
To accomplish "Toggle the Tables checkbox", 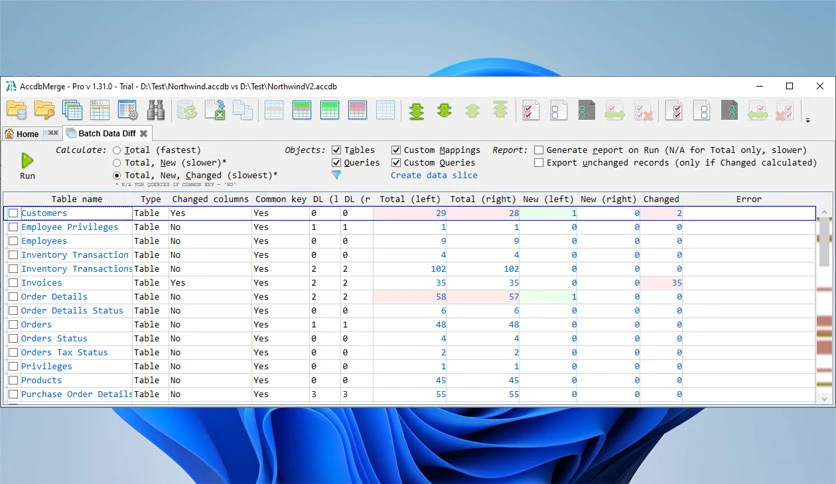I will coord(336,150).
